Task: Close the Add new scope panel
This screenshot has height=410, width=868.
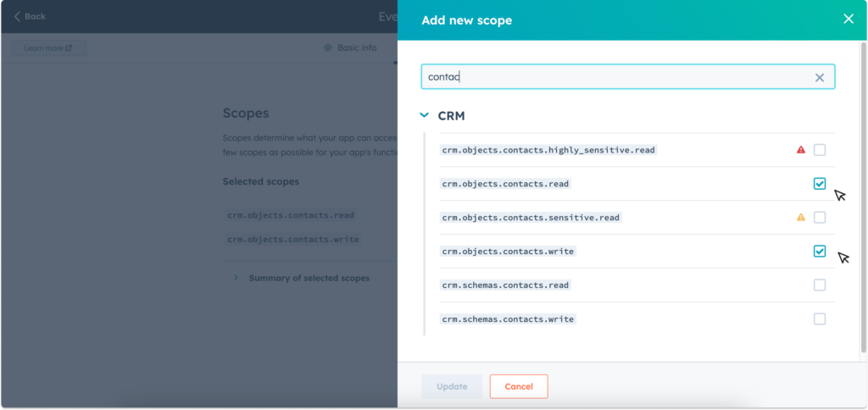Action: (x=849, y=19)
